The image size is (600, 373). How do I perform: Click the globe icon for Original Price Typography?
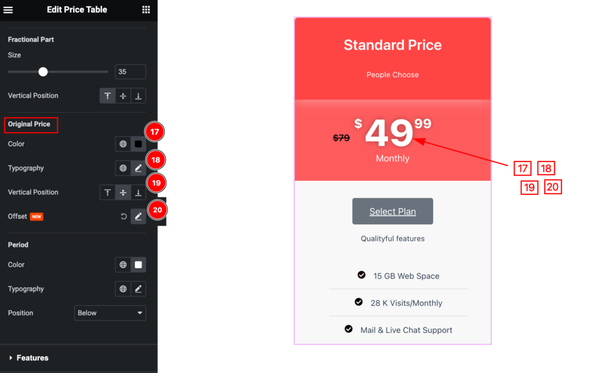123,168
